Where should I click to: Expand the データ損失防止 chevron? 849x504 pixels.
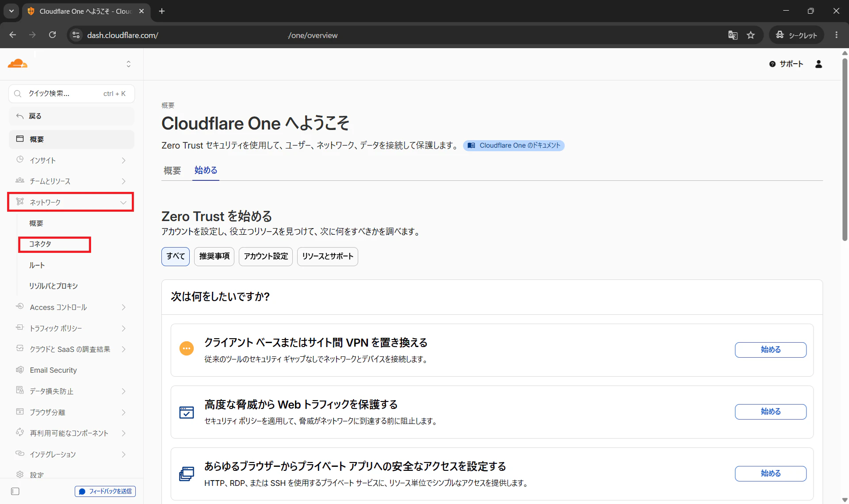point(123,391)
